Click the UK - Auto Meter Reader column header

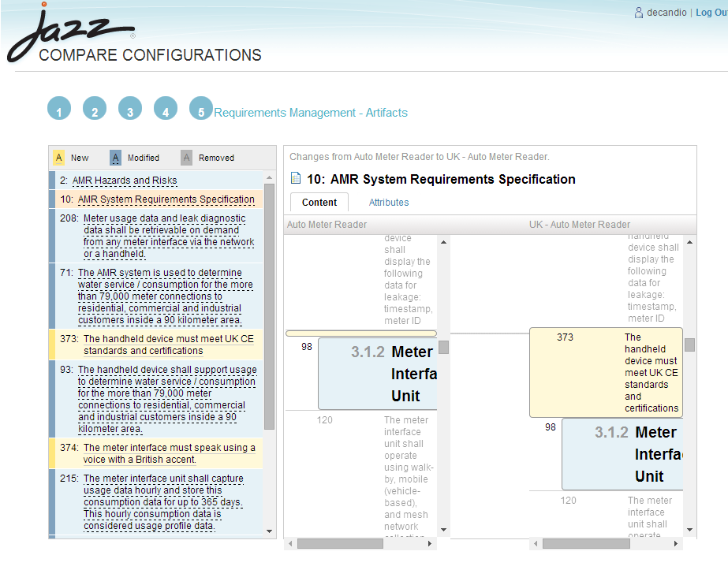pos(580,225)
